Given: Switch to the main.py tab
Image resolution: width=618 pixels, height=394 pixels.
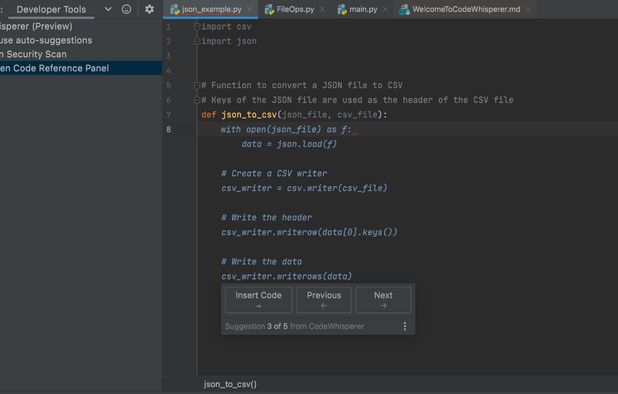Looking at the screenshot, I should point(363,9).
